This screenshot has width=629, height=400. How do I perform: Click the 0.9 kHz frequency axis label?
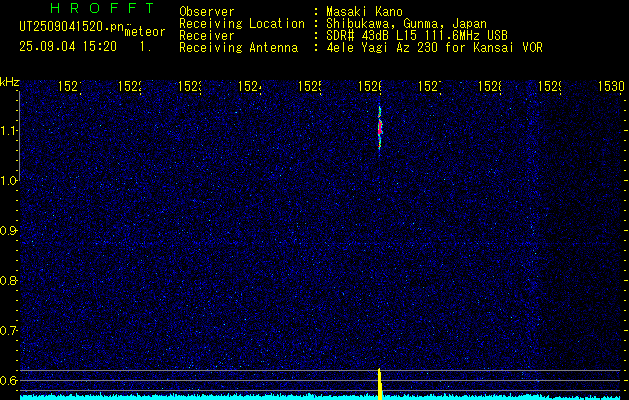10,231
